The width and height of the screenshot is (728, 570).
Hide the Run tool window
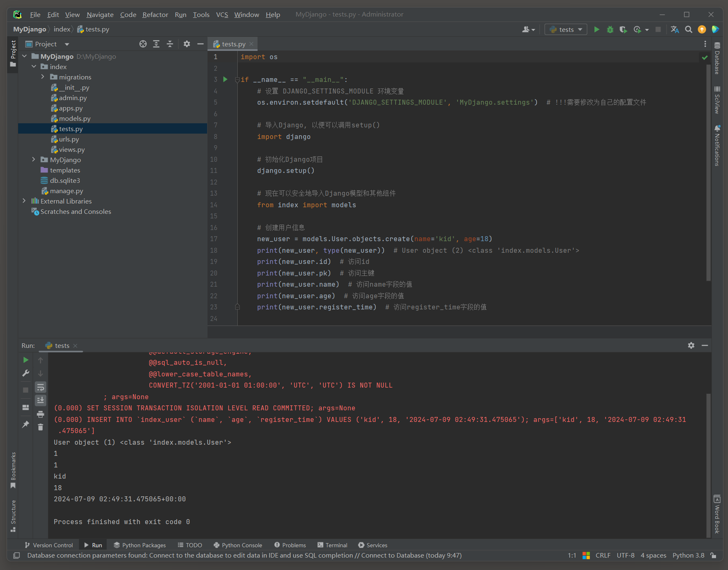705,345
